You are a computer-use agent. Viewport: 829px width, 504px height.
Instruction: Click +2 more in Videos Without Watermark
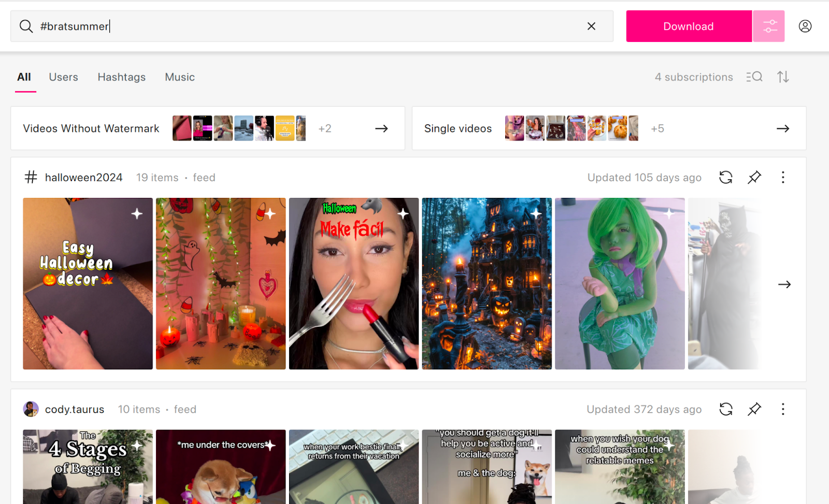coord(325,128)
